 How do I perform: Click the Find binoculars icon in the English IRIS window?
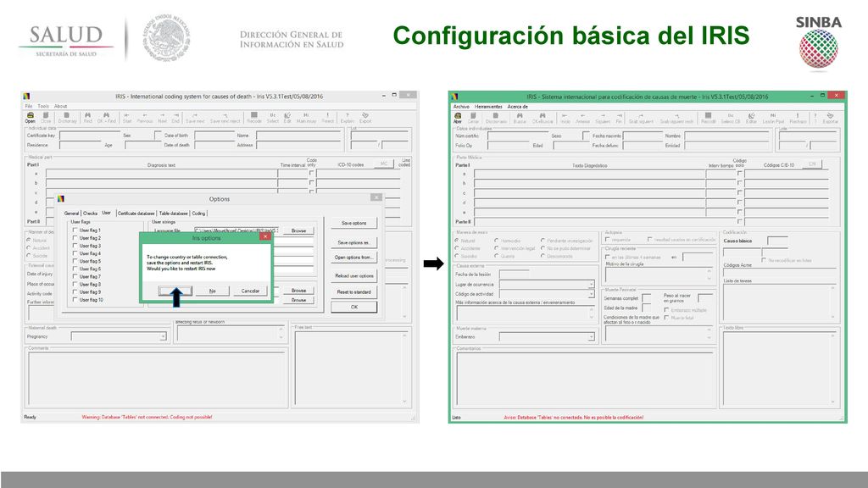pyautogui.click(x=87, y=117)
